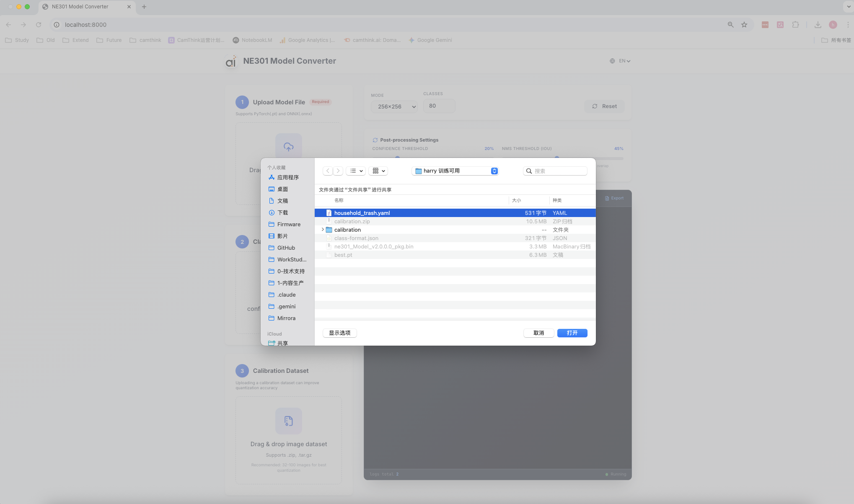Open the 'harry 训练可用' folder path popup

[x=455, y=171]
